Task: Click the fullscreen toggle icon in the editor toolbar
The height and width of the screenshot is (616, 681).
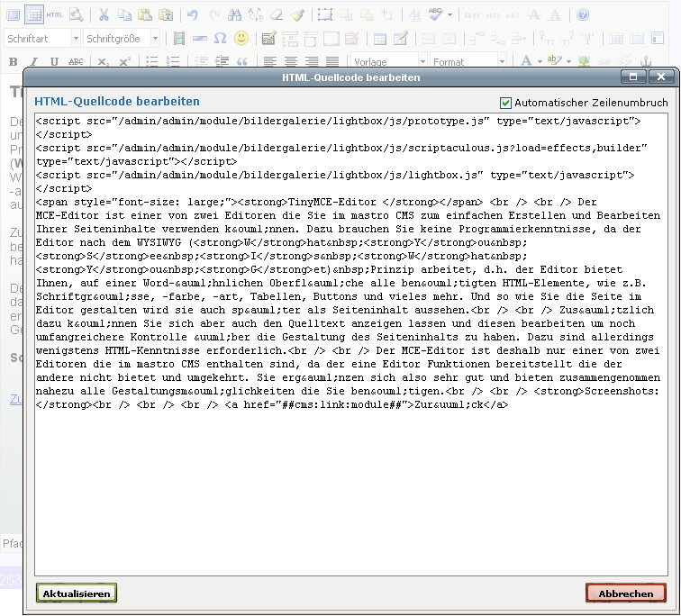Action: 13,15
